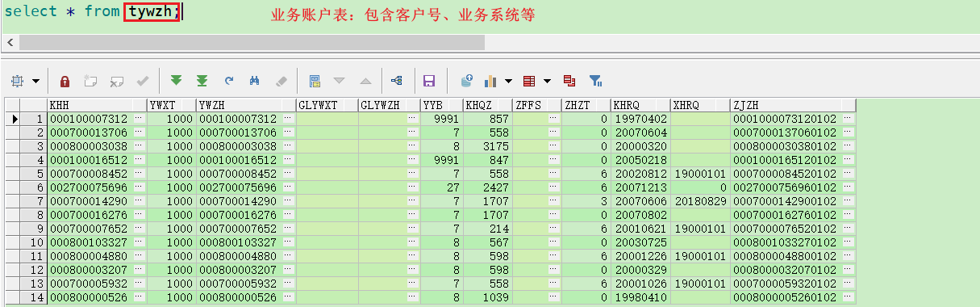Click the horizontal scrollbar thumb
This screenshot has height=307, width=980.
(x=252, y=42)
